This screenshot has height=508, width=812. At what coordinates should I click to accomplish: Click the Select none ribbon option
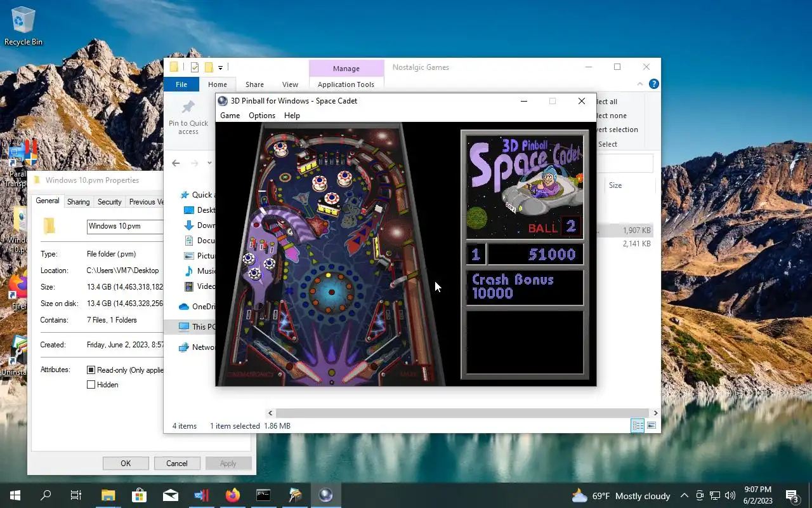(x=612, y=116)
